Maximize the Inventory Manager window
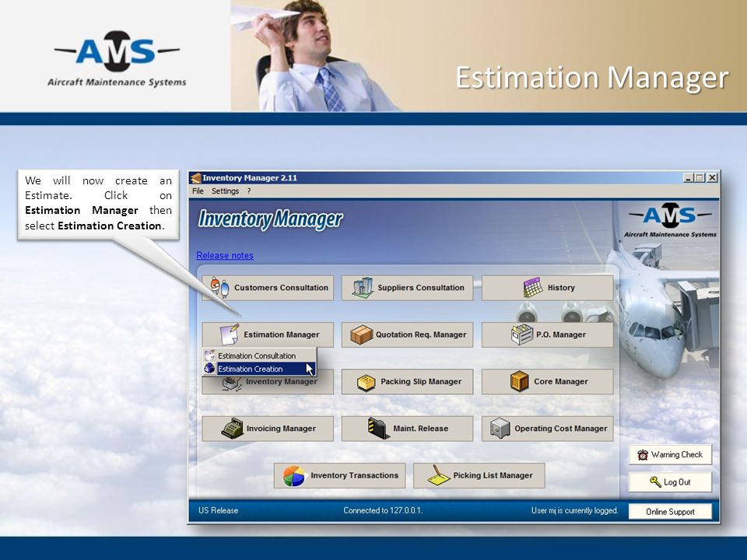The height and width of the screenshot is (560, 747). click(x=700, y=178)
